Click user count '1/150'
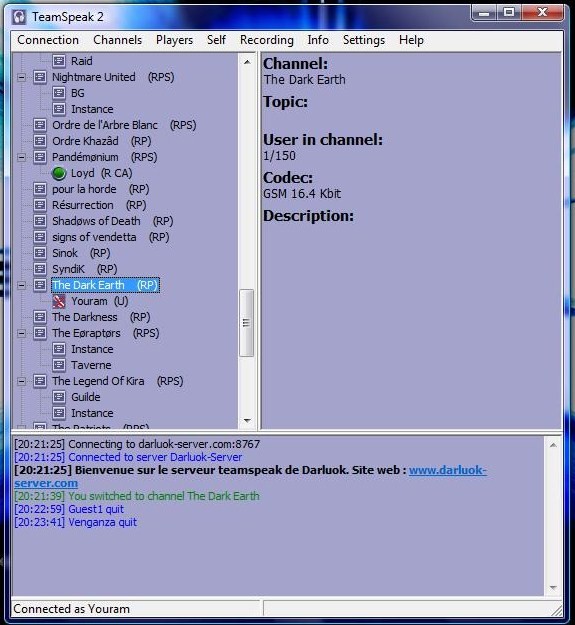This screenshot has height=625, width=575. (x=279, y=155)
